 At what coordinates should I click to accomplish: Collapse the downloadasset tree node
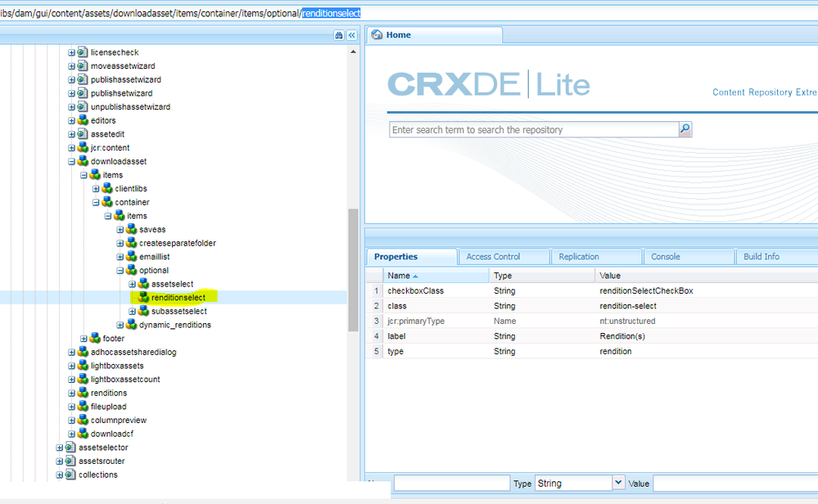tap(72, 162)
